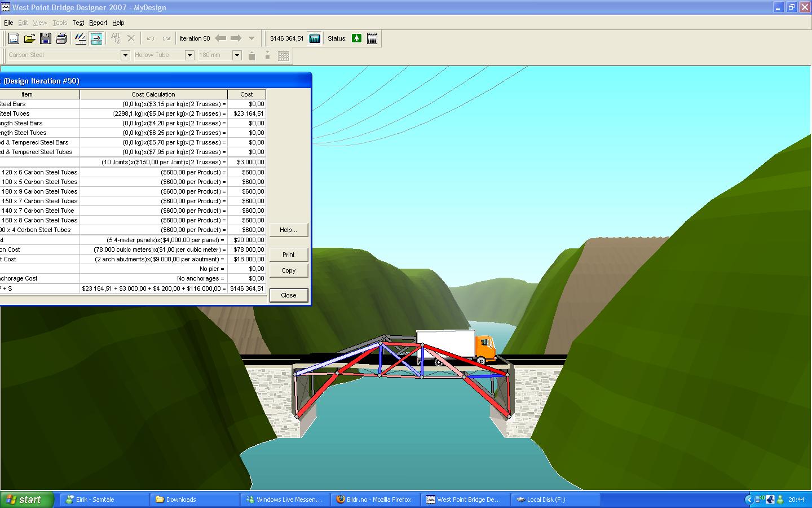Open the iteration list dropdown arrow
This screenshot has width=812, height=508.
[252, 38]
